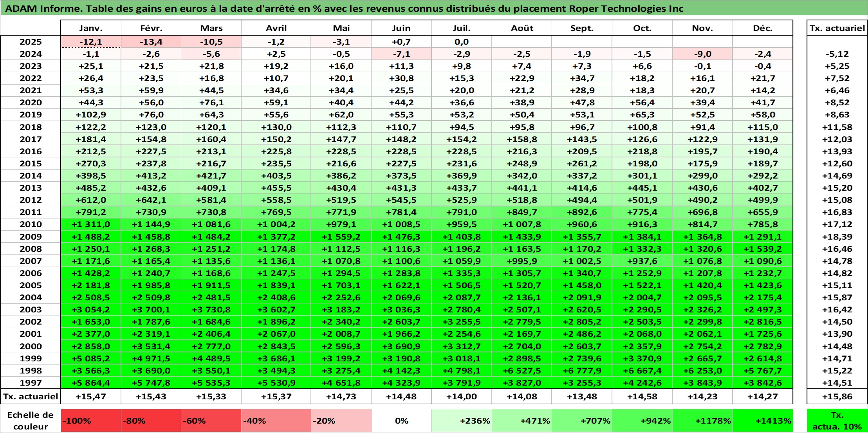
Task: Select the +1413% green color scale swatch
Action: point(763,421)
